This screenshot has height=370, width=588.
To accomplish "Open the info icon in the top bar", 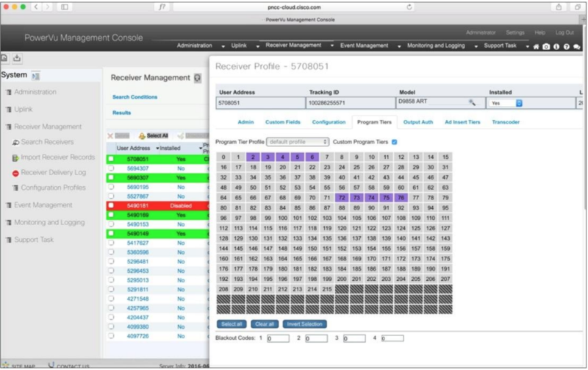I will [556, 46].
